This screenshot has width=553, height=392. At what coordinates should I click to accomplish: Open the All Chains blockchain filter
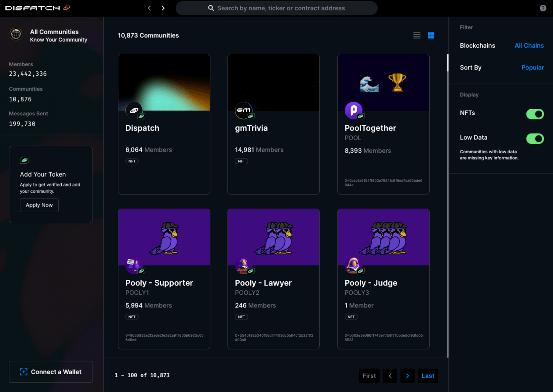[x=529, y=46]
